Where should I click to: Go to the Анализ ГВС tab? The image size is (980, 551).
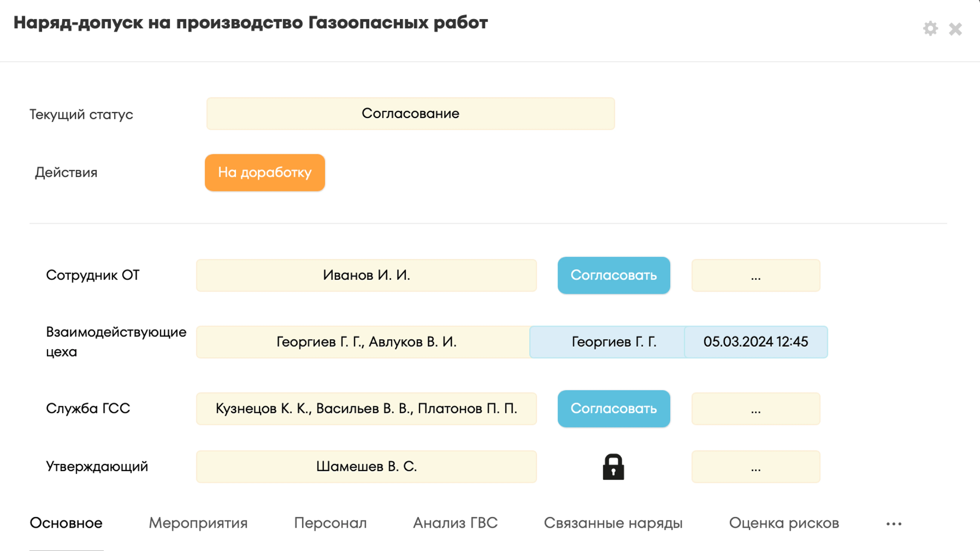pos(455,523)
